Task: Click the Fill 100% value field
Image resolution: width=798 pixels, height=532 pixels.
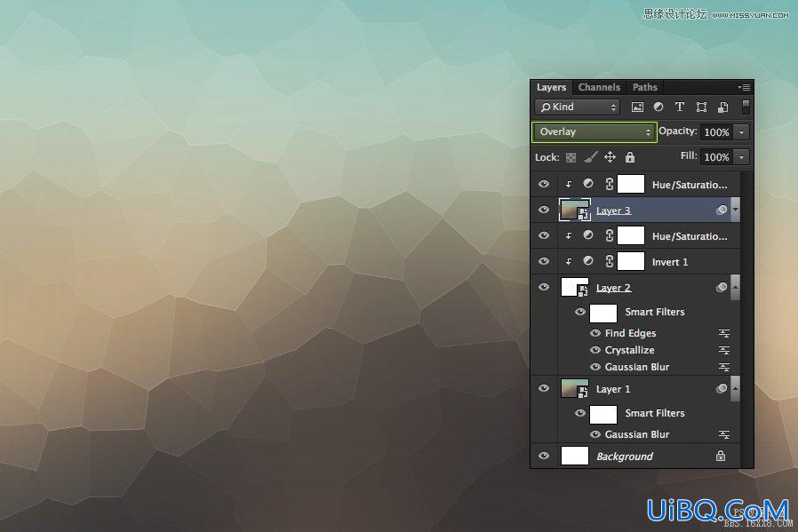Action: (716, 157)
